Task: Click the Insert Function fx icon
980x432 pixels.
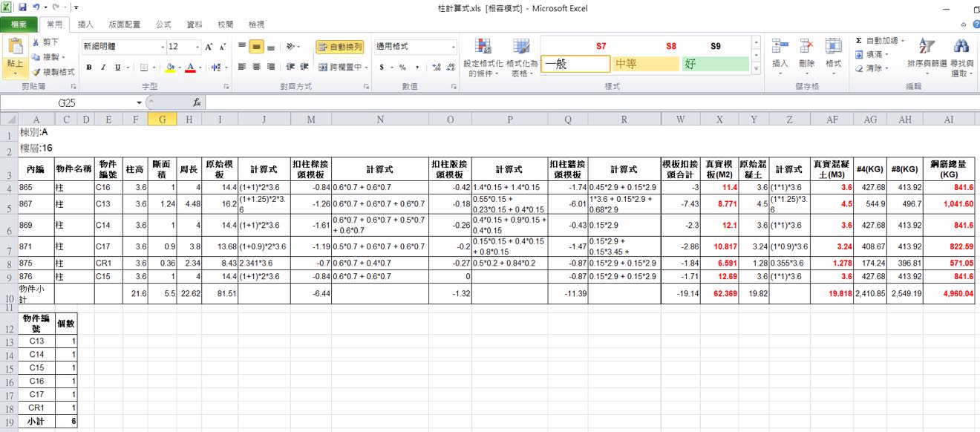Action: coord(197,102)
